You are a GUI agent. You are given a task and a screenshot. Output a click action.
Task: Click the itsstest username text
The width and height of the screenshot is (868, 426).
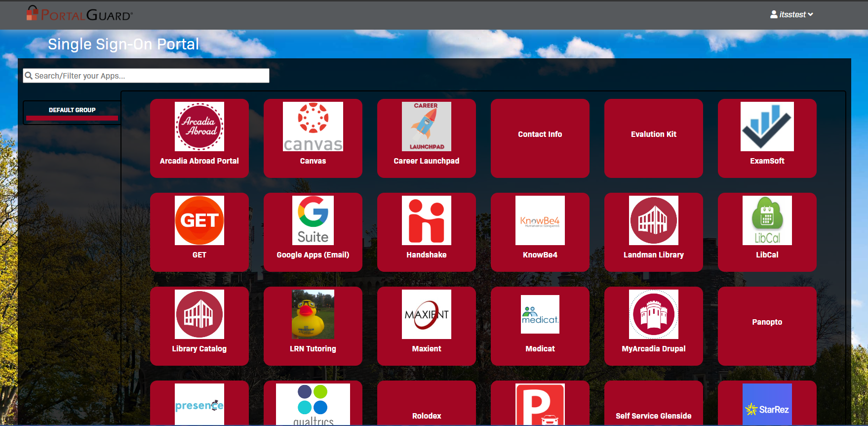(792, 15)
